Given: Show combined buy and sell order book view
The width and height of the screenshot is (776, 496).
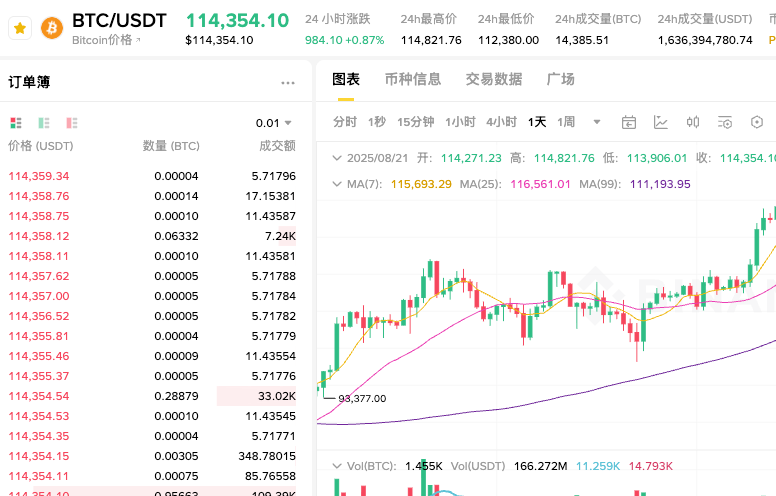Looking at the screenshot, I should [16, 123].
